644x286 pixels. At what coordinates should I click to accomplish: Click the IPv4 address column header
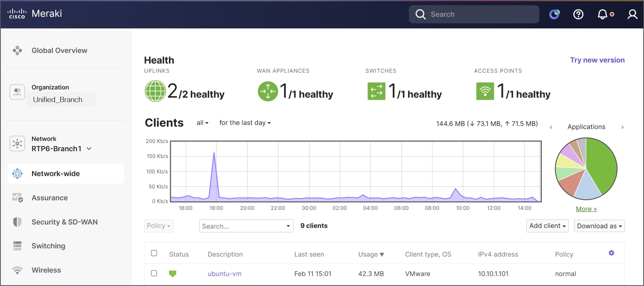pyautogui.click(x=498, y=254)
